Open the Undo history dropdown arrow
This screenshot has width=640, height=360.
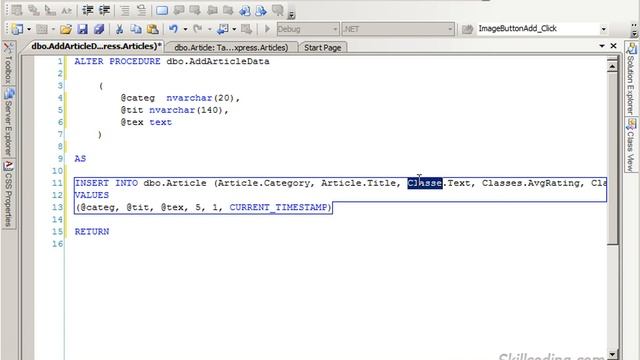185,29
